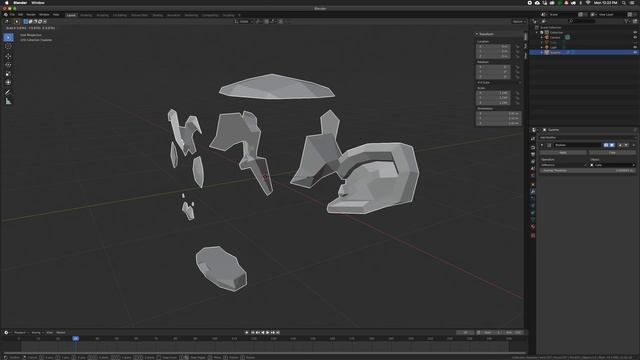The image size is (640, 360).
Task: Click the modifier Copy button
Action: [612, 153]
